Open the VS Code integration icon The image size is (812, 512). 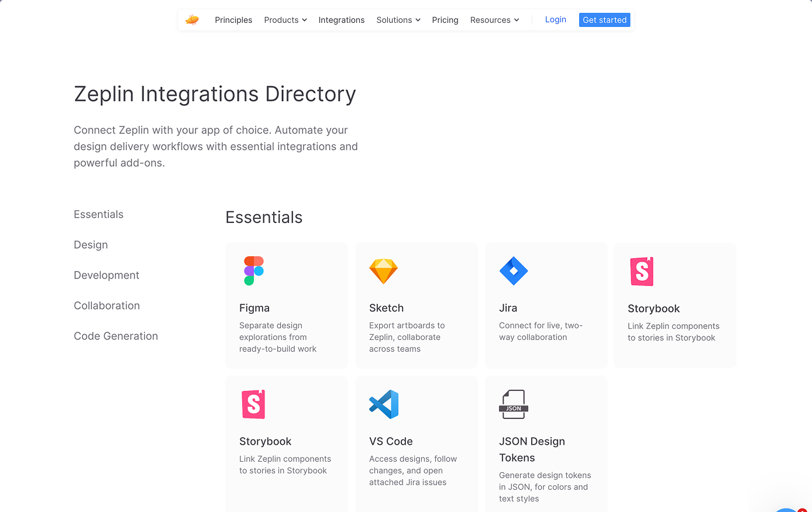(384, 404)
